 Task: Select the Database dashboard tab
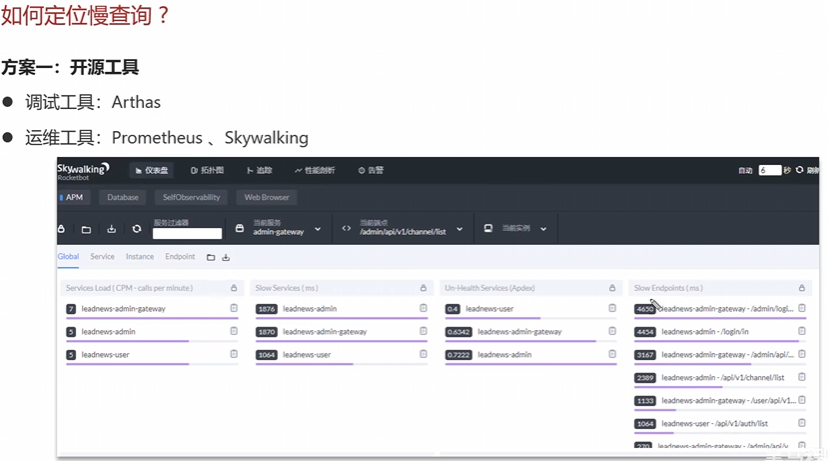pyautogui.click(x=123, y=197)
